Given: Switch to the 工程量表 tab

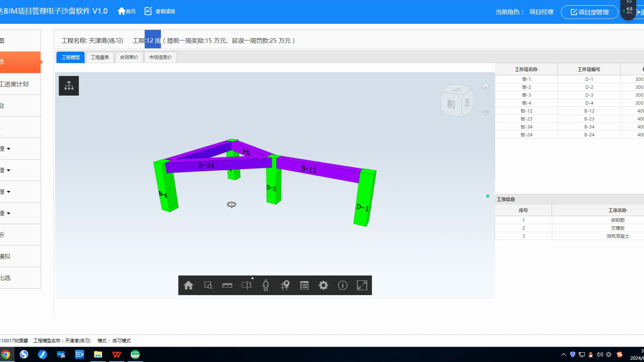Looking at the screenshot, I should click(x=100, y=57).
